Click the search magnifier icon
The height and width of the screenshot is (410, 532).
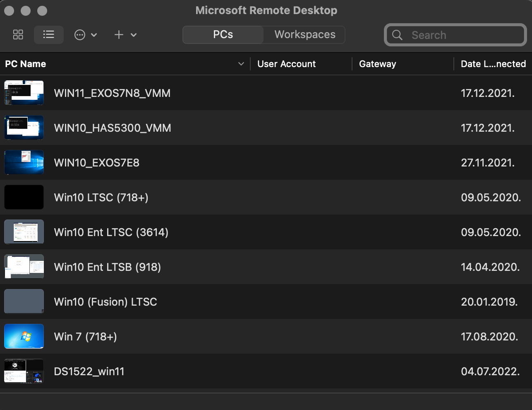(397, 35)
